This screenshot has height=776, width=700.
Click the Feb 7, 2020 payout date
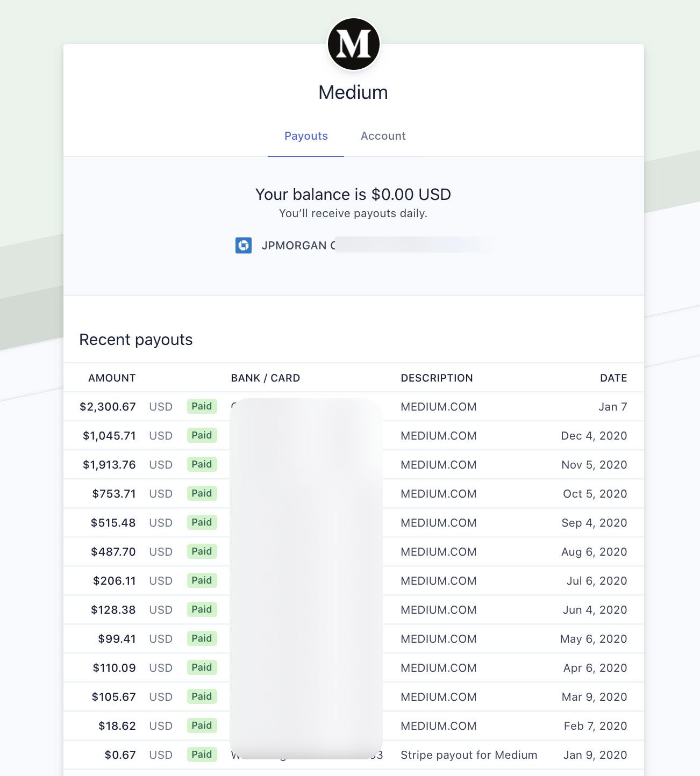point(595,726)
